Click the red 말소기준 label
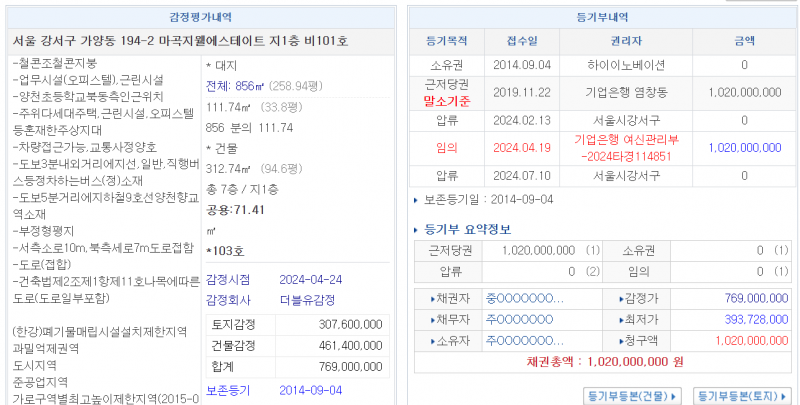Screen dimensions: 800x405 (x=445, y=101)
